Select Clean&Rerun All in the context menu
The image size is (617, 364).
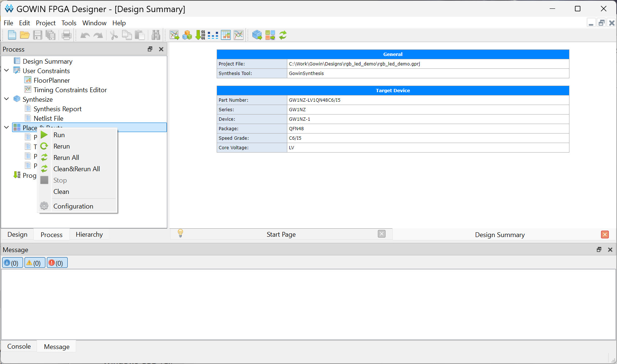(x=78, y=169)
